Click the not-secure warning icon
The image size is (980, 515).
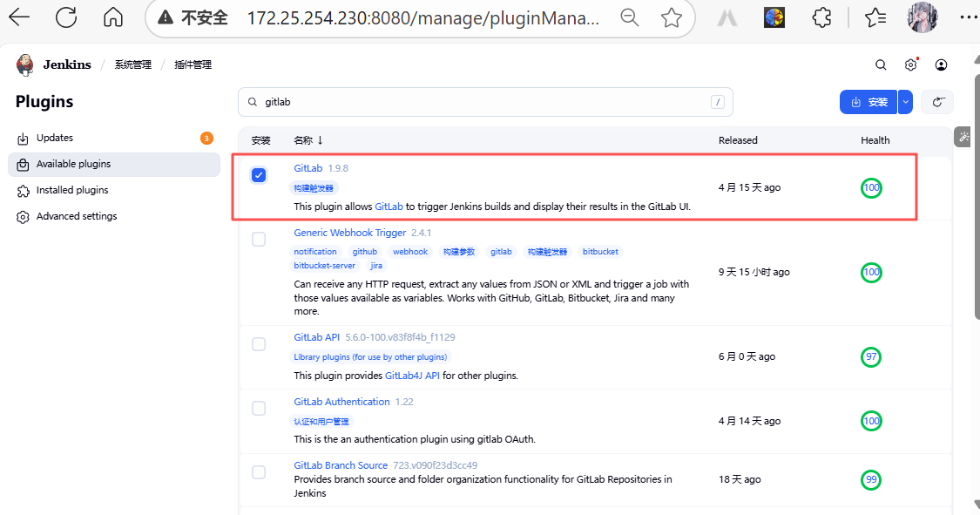(x=166, y=17)
